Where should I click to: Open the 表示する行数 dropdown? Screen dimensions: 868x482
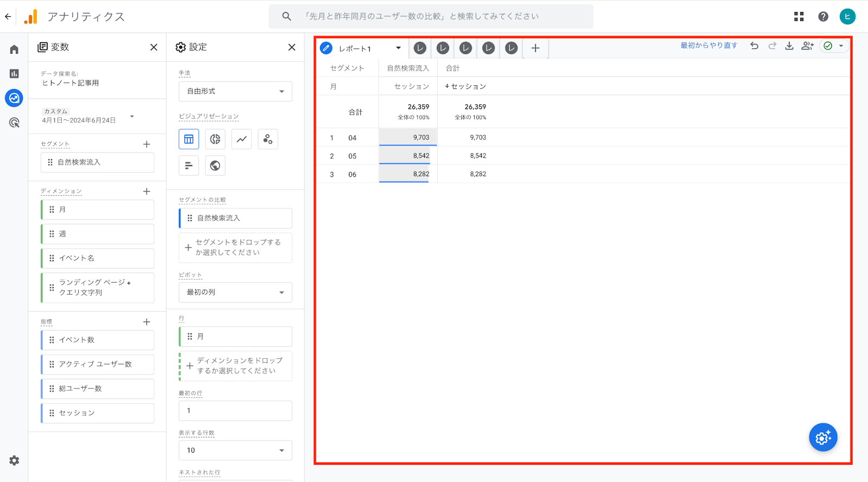pyautogui.click(x=235, y=450)
